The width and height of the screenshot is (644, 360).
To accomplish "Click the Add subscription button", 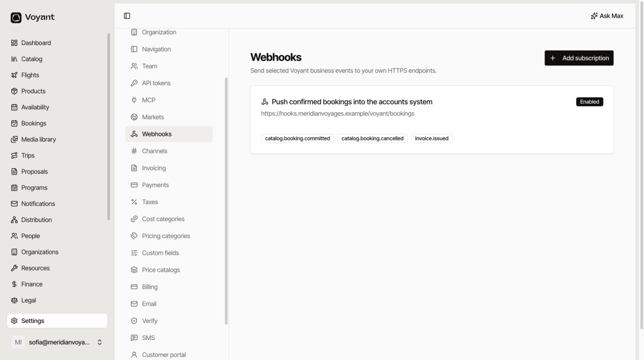I will [579, 58].
